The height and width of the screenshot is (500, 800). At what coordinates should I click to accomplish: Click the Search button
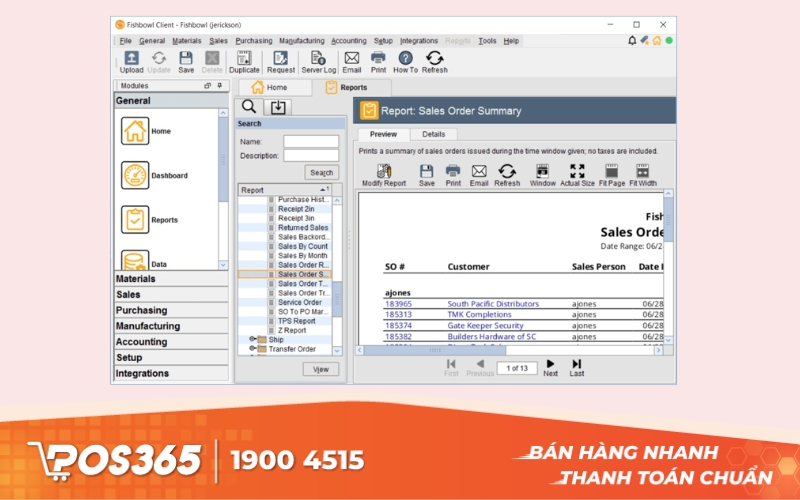click(x=321, y=172)
